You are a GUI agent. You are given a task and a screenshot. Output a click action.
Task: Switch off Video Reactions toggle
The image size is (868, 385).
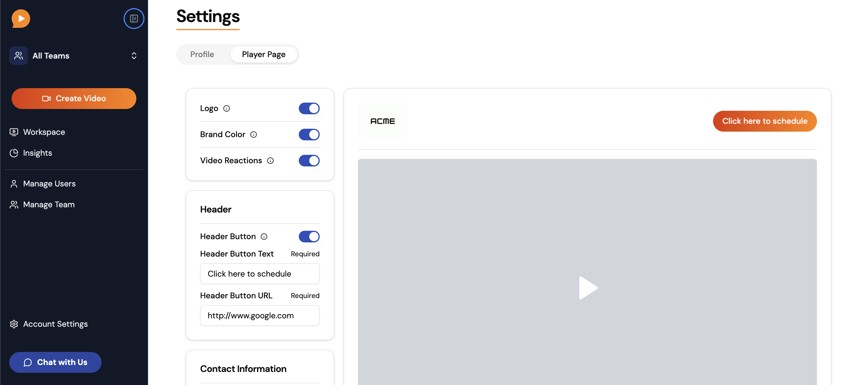tap(309, 161)
